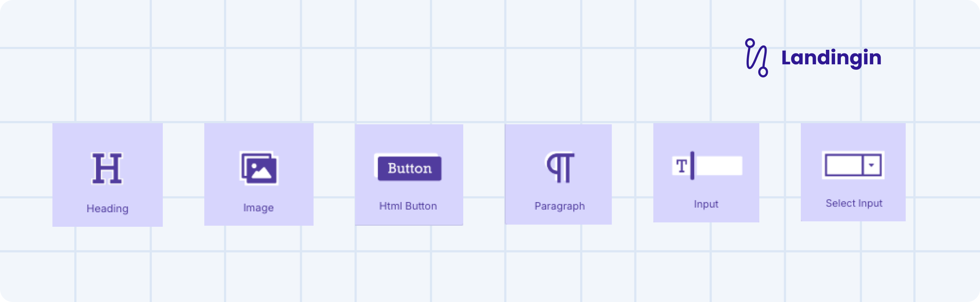The width and height of the screenshot is (980, 302).
Task: Click the Heading H icon
Action: coord(107,168)
